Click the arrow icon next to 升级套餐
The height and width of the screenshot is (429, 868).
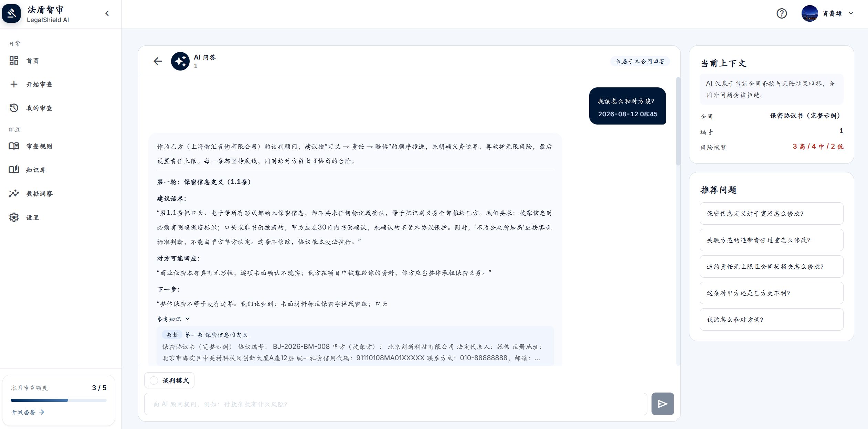[x=41, y=412]
